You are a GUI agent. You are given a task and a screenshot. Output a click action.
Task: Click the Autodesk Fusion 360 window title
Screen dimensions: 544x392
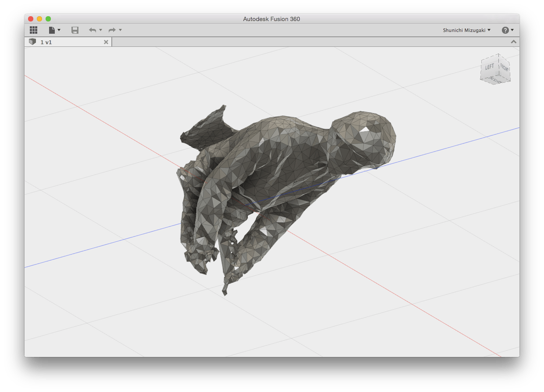click(271, 19)
